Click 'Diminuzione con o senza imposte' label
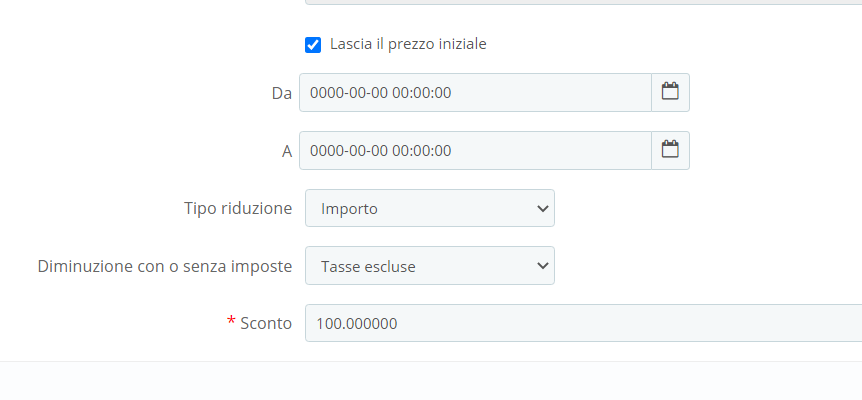The width and height of the screenshot is (862, 400). [x=164, y=266]
